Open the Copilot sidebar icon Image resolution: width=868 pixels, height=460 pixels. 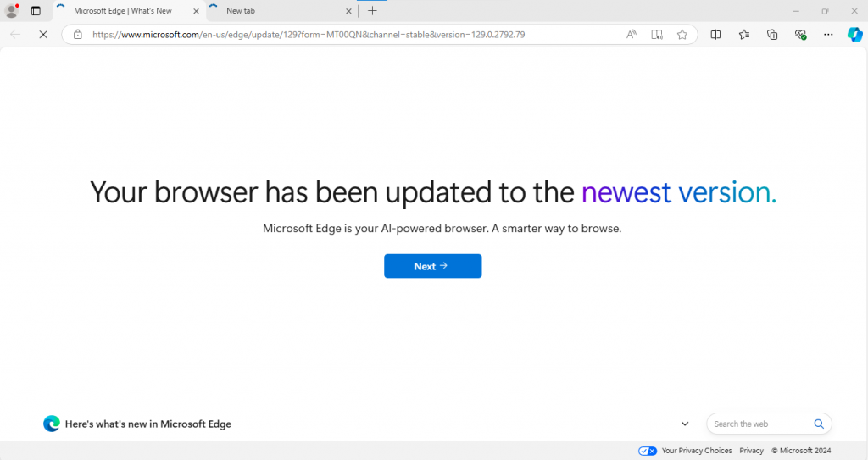[x=854, y=35]
